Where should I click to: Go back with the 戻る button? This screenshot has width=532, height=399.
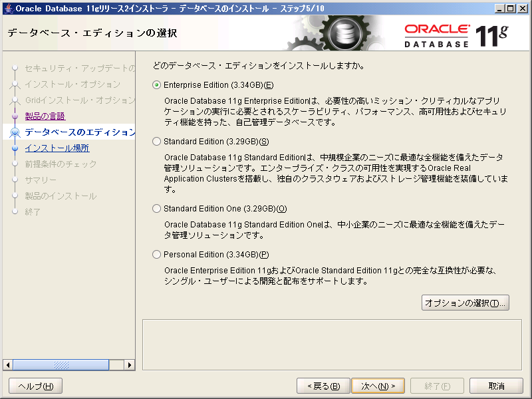coord(323,386)
